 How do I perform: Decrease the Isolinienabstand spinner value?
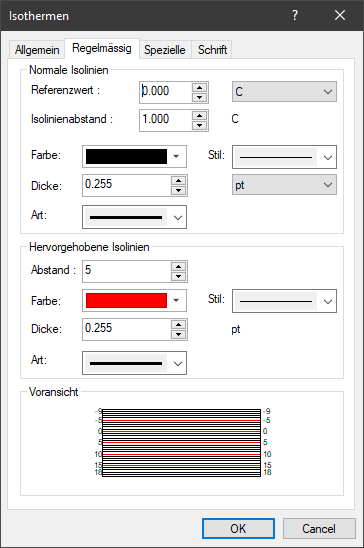[199, 125]
